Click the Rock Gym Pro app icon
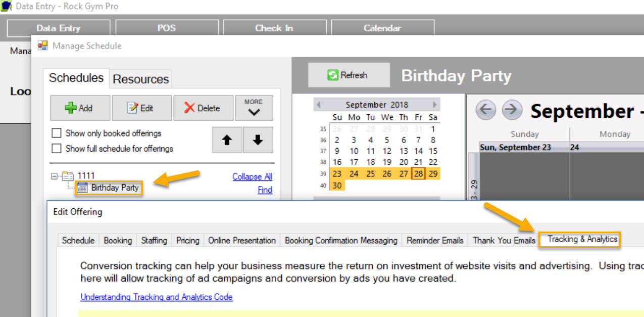The width and height of the screenshot is (644, 317). click(6, 7)
